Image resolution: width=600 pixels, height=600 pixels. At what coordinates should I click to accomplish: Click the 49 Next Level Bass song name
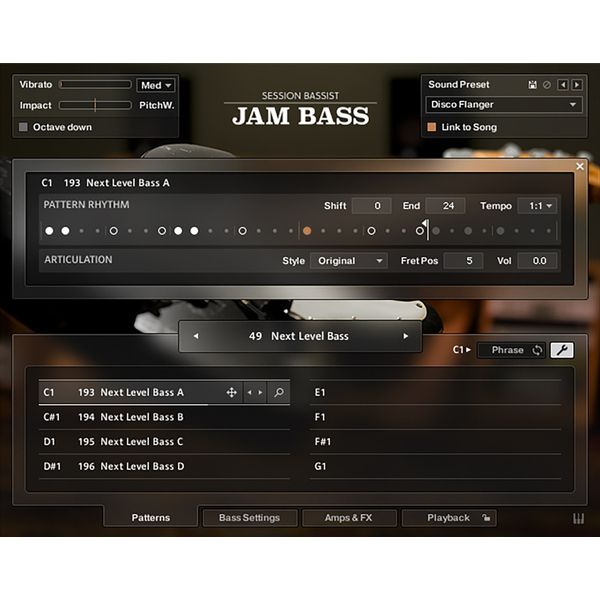click(299, 336)
